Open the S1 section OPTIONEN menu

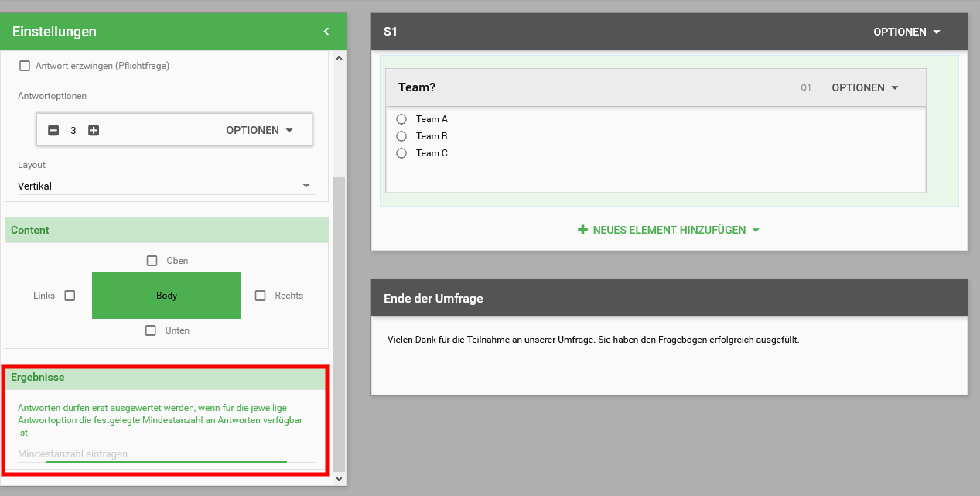907,32
